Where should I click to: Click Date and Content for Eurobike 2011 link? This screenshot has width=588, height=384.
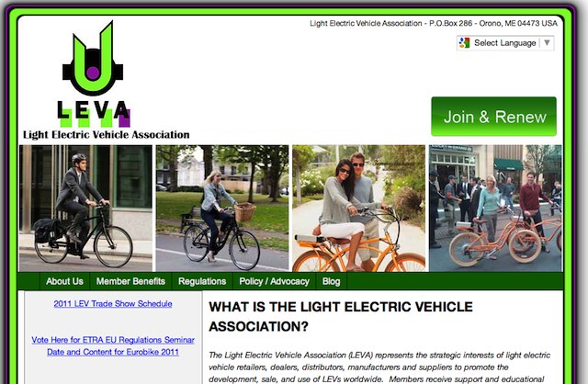tap(113, 352)
